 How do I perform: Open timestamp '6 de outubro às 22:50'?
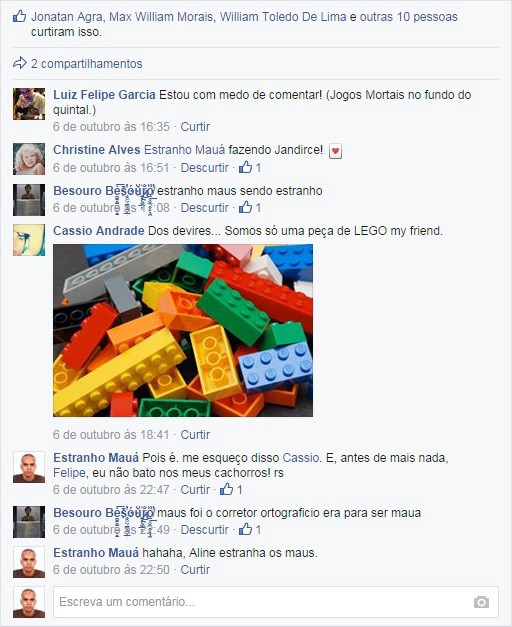point(111,569)
